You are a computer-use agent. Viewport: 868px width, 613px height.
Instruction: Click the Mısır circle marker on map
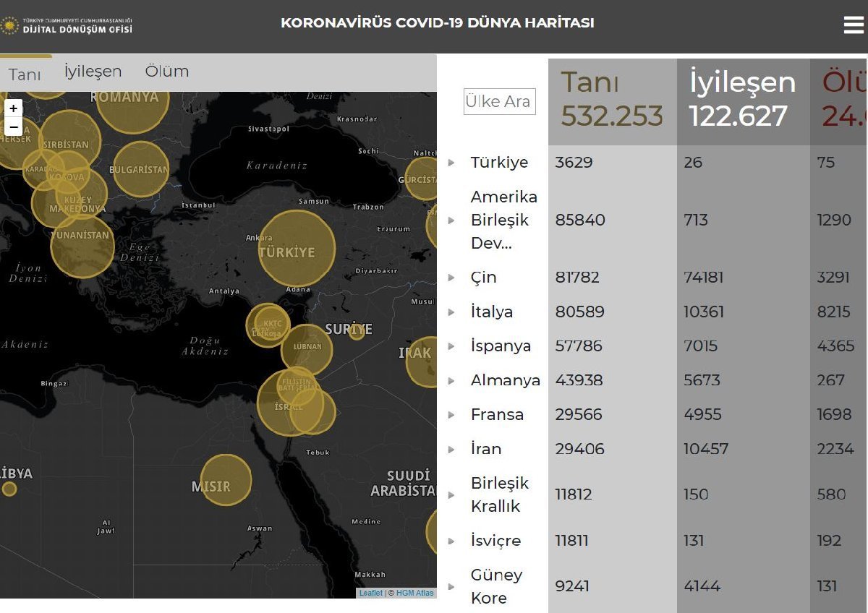pyautogui.click(x=226, y=480)
